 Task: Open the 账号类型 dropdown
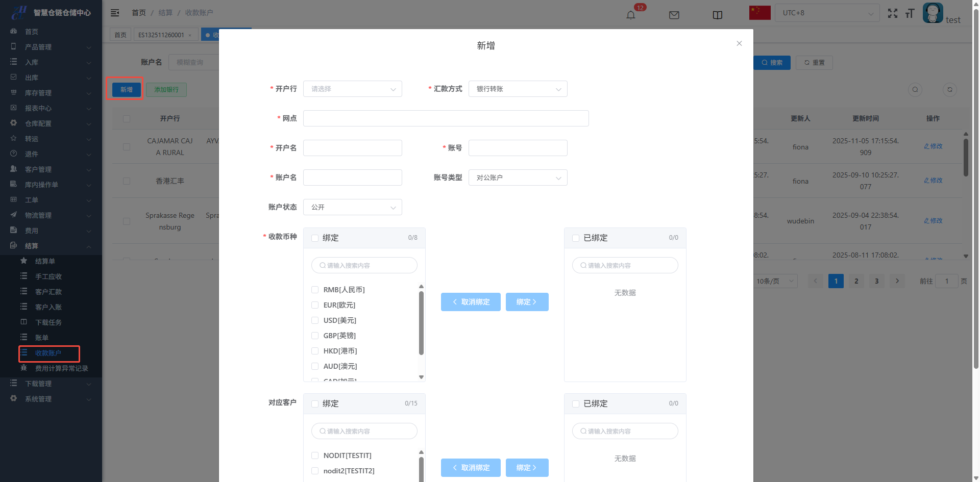[518, 177]
